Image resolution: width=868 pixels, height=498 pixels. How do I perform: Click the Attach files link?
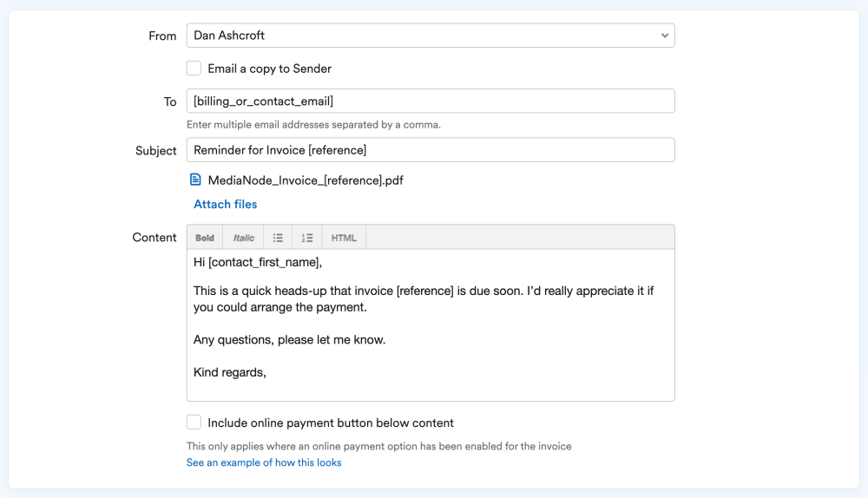point(226,205)
